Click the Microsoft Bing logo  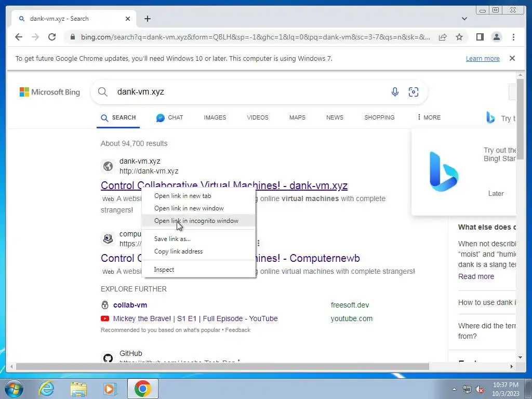[x=50, y=92]
